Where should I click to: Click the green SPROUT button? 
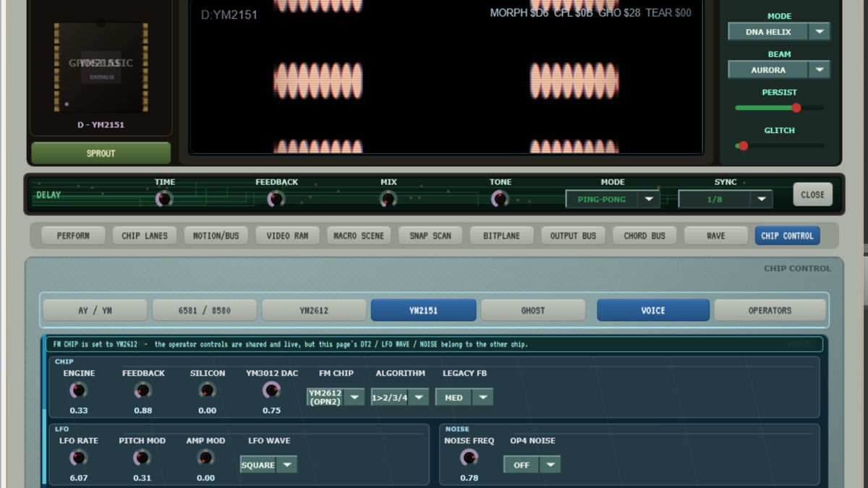(x=101, y=153)
